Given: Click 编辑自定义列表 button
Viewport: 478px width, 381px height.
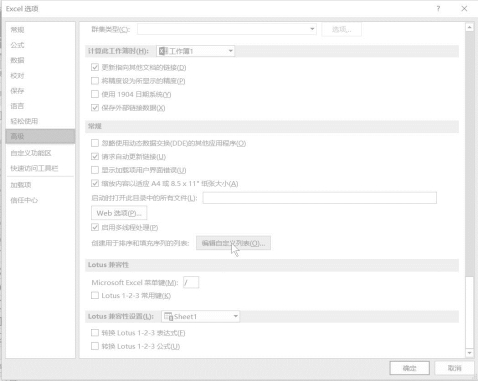Looking at the screenshot, I should pos(233,243).
